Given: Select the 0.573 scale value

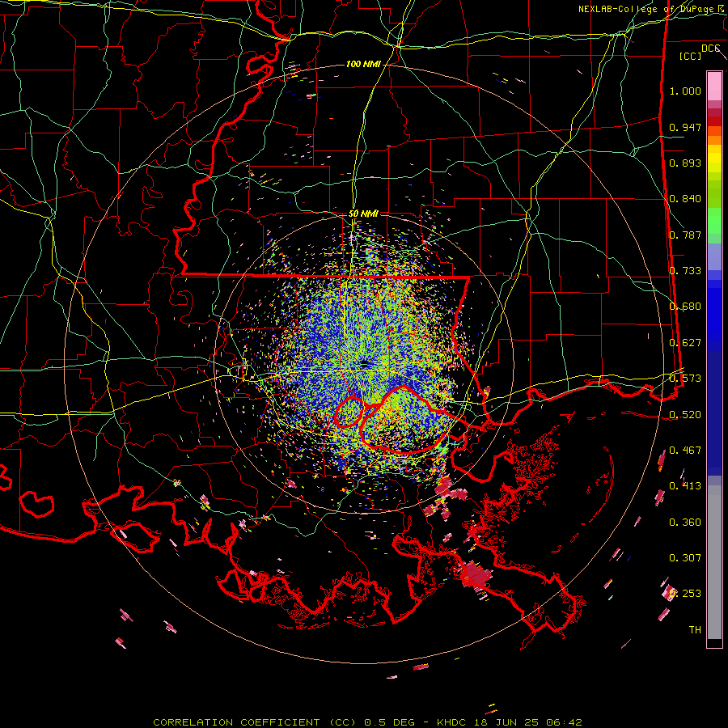Looking at the screenshot, I should (685, 379).
